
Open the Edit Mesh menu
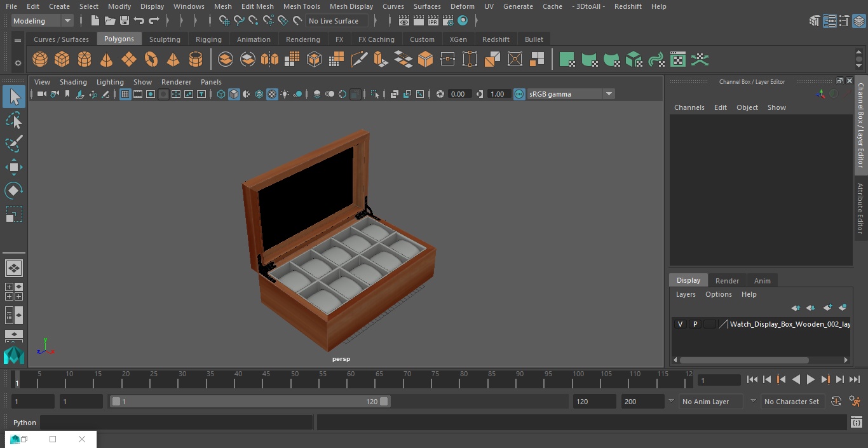pos(257,6)
